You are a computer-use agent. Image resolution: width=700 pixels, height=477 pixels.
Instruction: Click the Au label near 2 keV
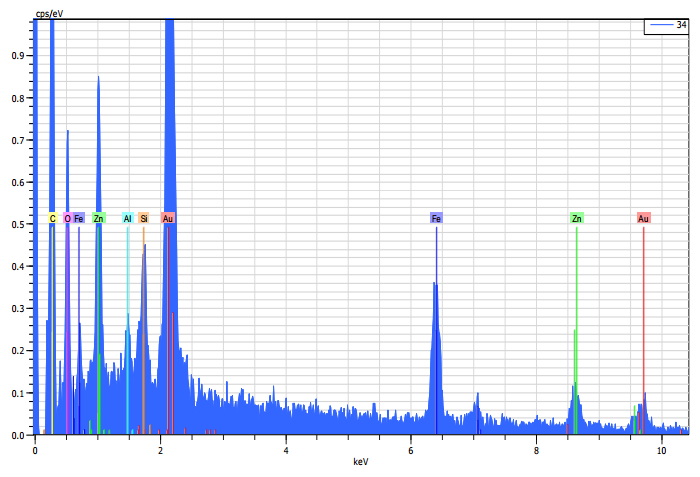click(x=168, y=218)
